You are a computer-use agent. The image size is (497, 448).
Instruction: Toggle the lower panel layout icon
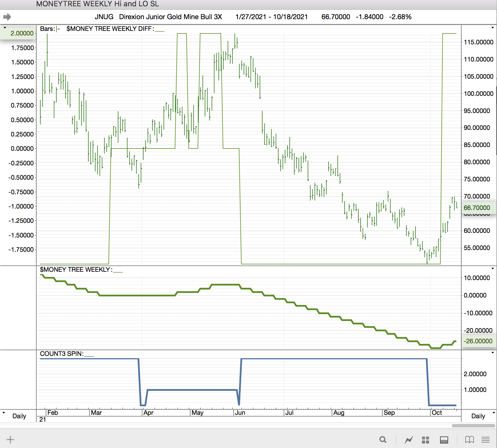[x=444, y=440]
